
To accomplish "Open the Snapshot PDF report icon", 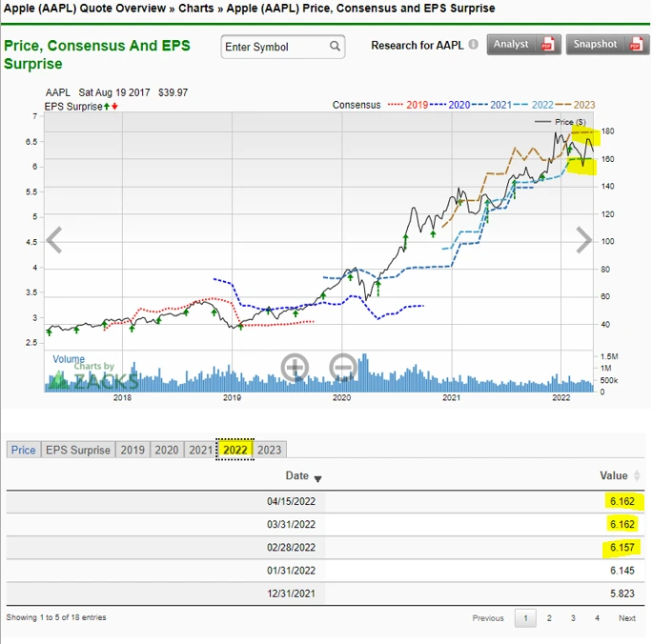I will 636,45.
